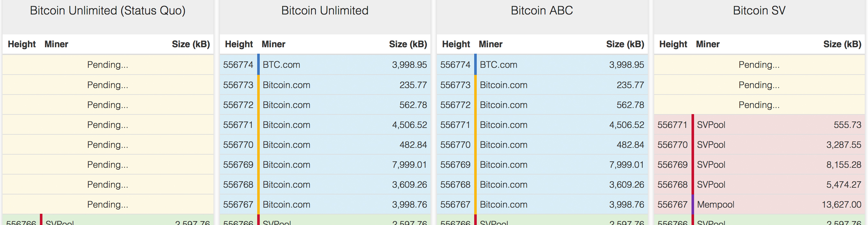Screen dimensions: 868x225
Task: Click the Bitcoin ABC panel heading
Action: point(541,11)
